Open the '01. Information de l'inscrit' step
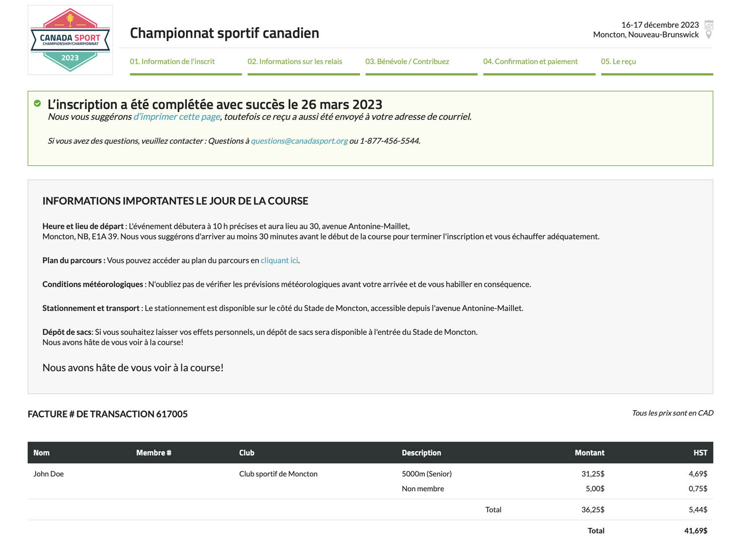This screenshot has height=542, width=756. pyautogui.click(x=172, y=62)
